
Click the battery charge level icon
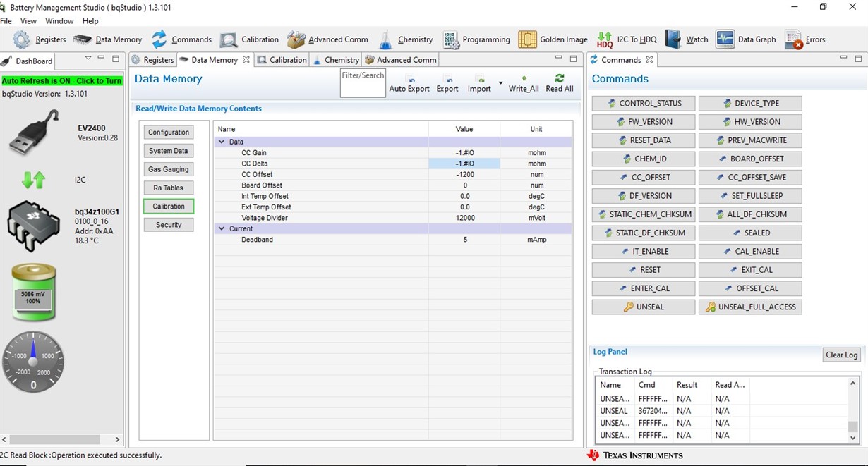coord(33,293)
